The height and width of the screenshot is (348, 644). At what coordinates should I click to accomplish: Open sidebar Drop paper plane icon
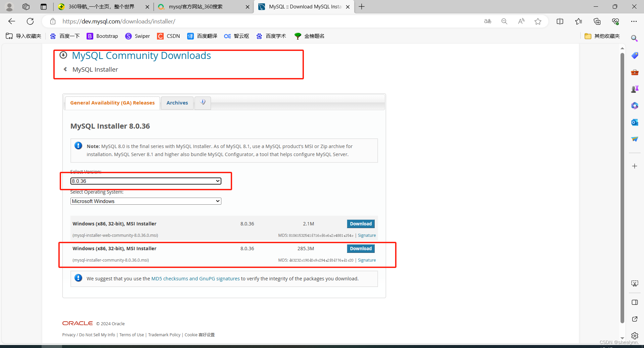pyautogui.click(x=635, y=139)
